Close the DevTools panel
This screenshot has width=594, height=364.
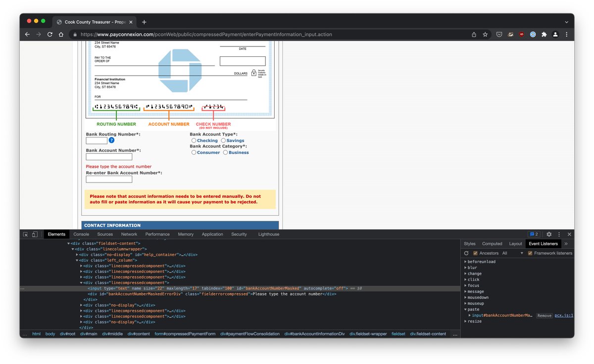point(569,234)
